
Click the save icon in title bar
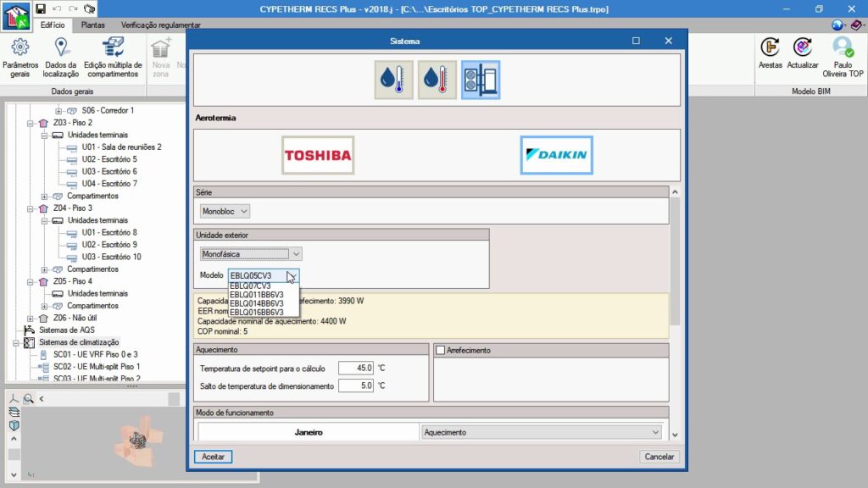point(41,8)
